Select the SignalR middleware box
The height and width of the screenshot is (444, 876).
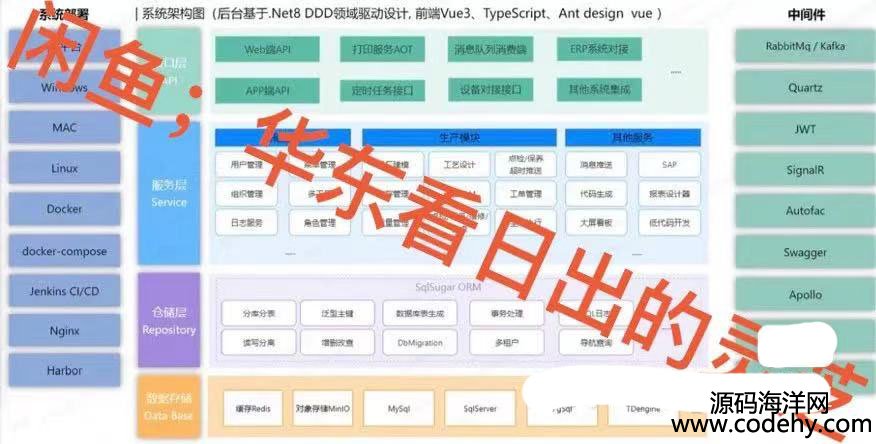(805, 170)
